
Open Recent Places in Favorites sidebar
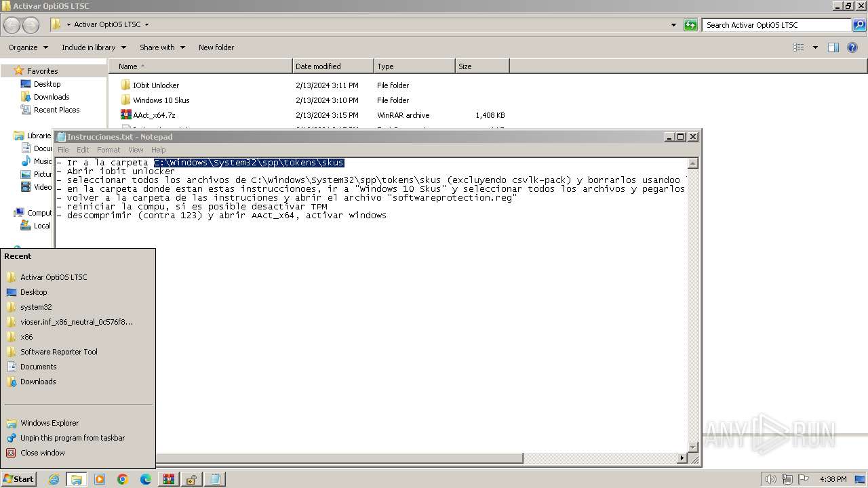pos(50,110)
